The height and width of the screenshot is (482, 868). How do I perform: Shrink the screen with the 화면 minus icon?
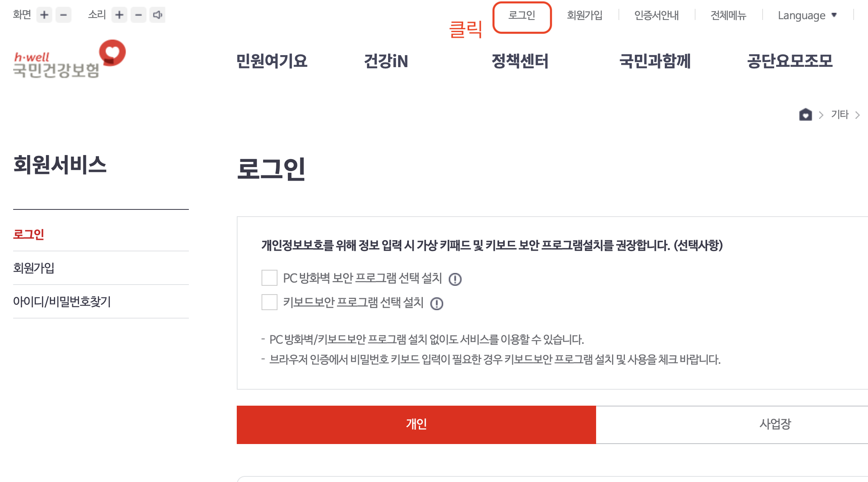pyautogui.click(x=63, y=15)
